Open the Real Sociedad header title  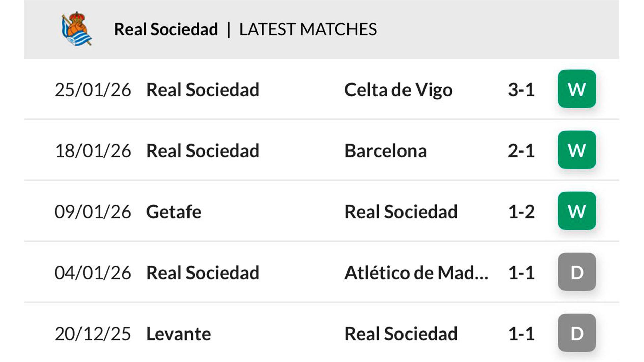click(166, 29)
